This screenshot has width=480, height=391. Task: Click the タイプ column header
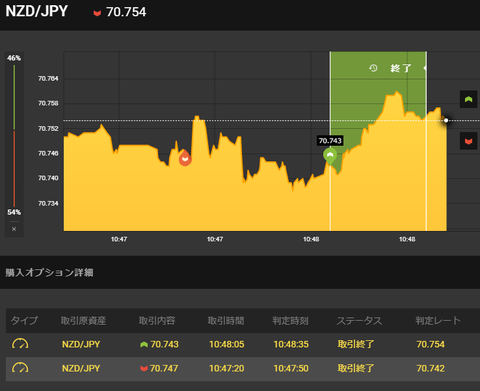[x=24, y=321]
